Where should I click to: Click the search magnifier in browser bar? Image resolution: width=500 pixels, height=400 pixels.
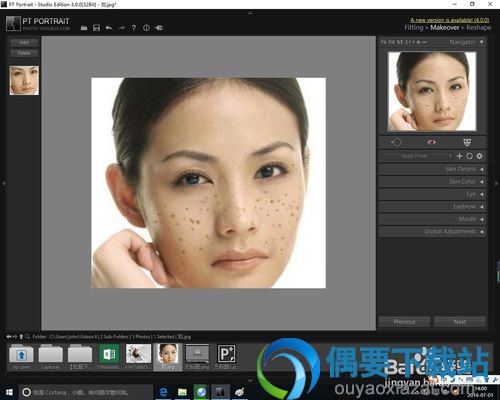click(27, 337)
